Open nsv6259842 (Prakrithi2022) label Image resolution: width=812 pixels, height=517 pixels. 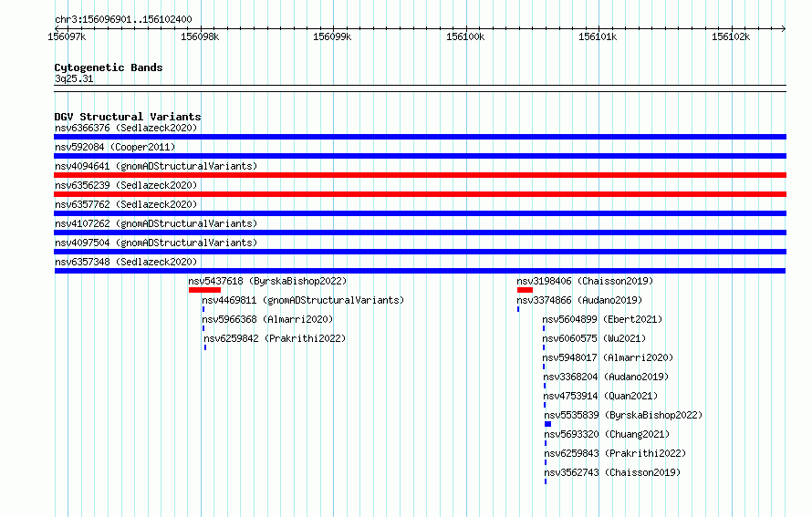(275, 338)
